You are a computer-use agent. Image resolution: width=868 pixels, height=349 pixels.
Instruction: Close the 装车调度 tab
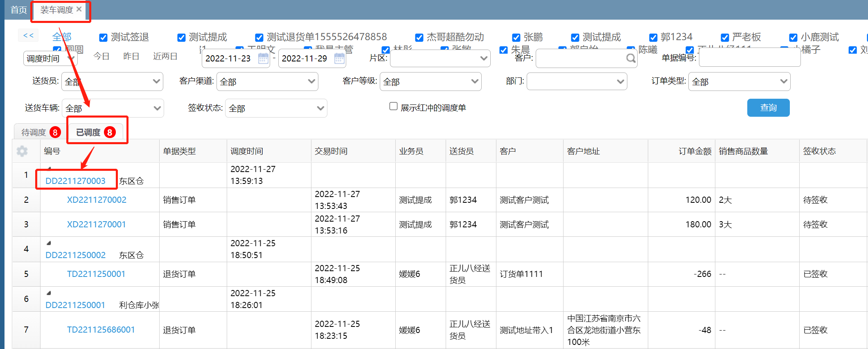[x=79, y=9]
